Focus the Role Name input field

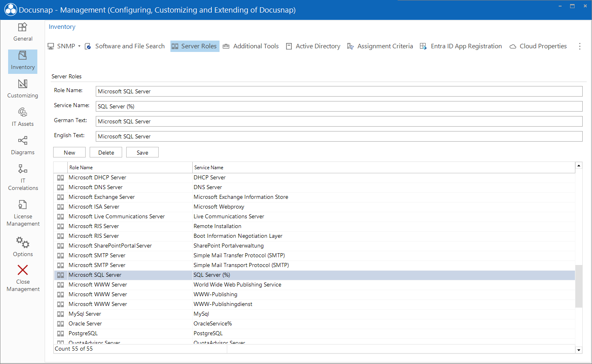click(339, 91)
